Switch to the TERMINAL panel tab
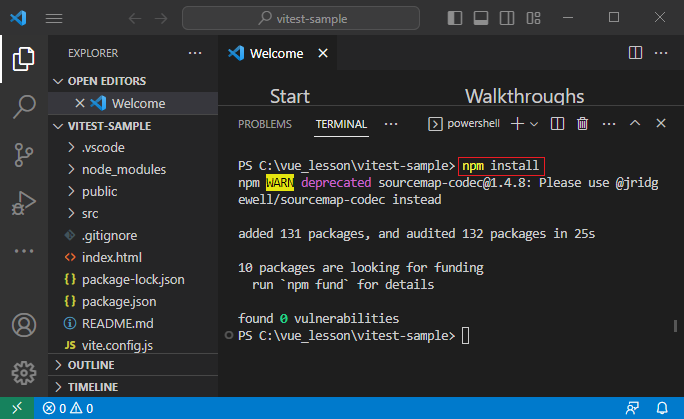This screenshot has height=419, width=684. pyautogui.click(x=341, y=124)
